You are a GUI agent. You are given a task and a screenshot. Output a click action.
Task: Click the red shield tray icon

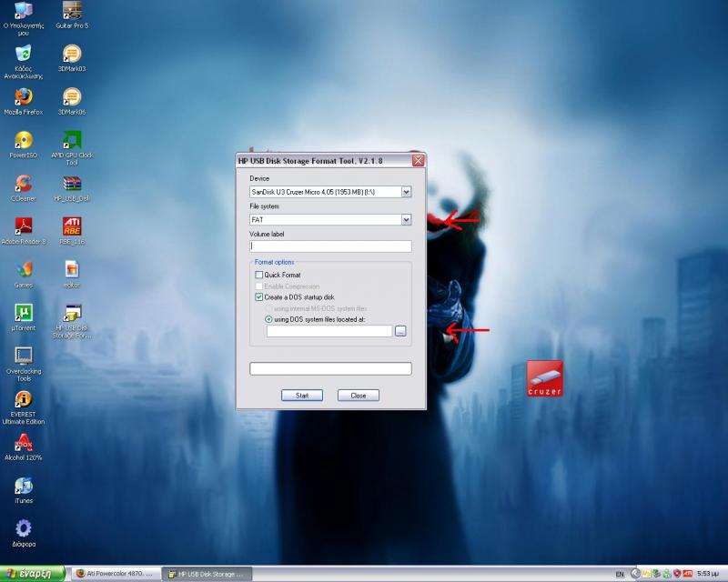pyautogui.click(x=677, y=574)
